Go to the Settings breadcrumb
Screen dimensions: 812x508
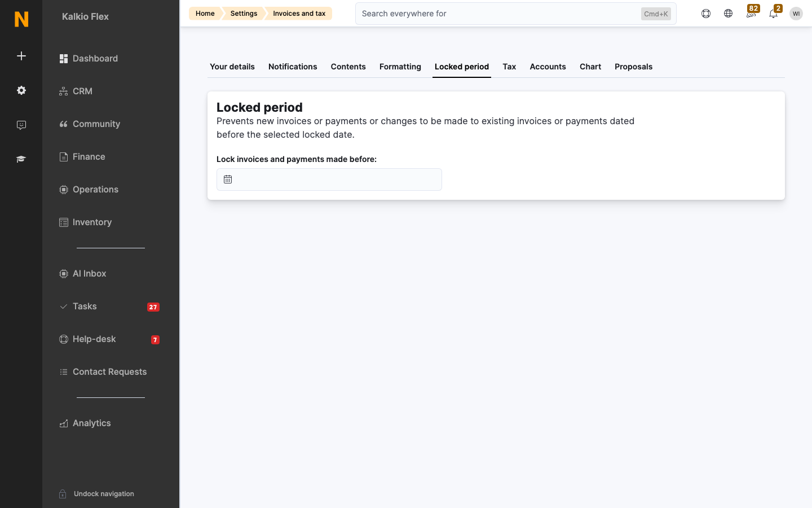point(244,14)
